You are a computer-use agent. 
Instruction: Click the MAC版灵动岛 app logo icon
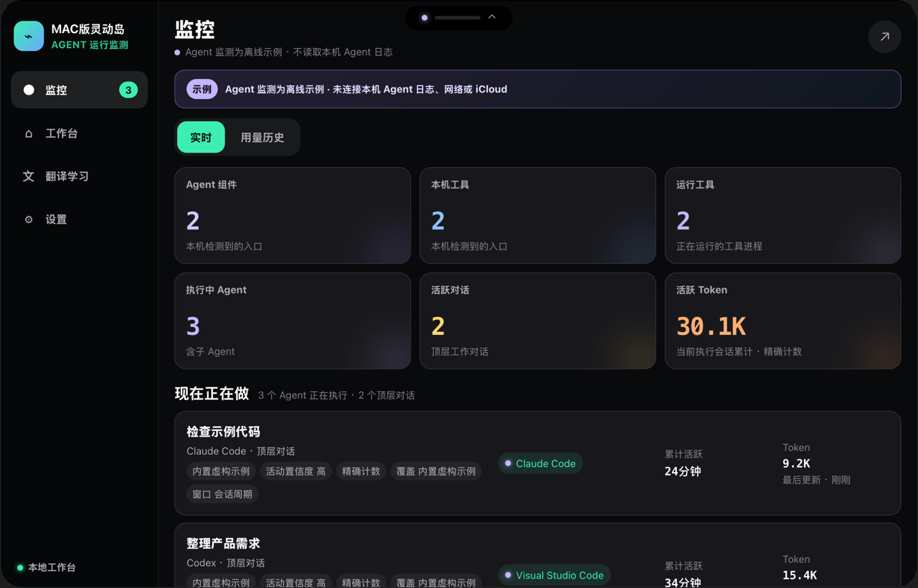tap(29, 36)
